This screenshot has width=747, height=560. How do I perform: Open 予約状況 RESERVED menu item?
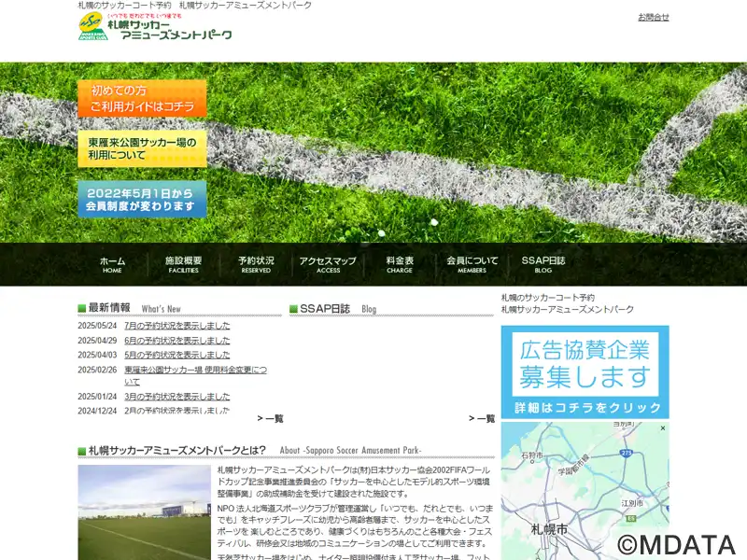[x=256, y=264]
